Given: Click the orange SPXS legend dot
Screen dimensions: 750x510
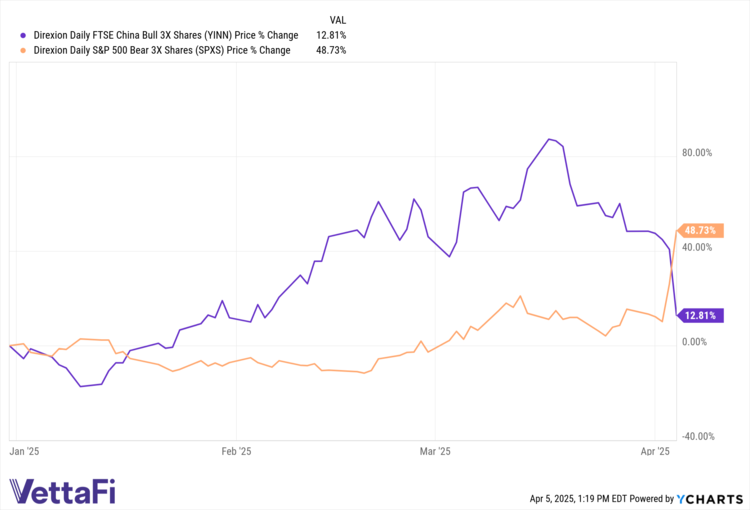Looking at the screenshot, I should [x=11, y=50].
